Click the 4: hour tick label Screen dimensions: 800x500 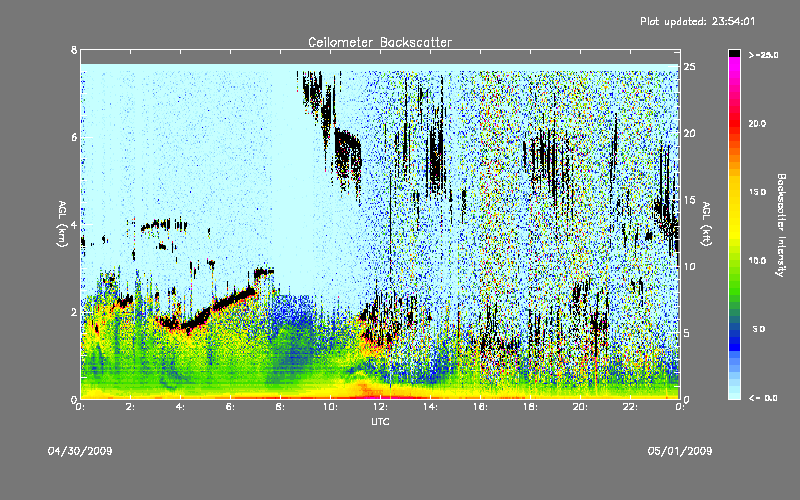coord(180,407)
